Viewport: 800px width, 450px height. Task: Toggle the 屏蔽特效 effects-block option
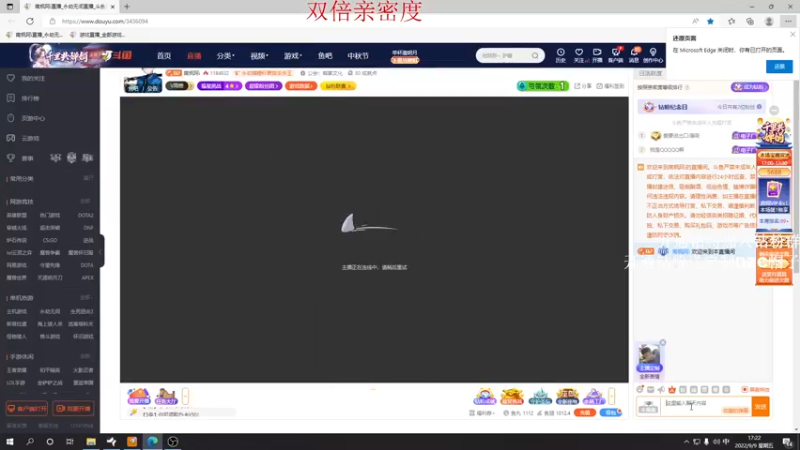756,390
